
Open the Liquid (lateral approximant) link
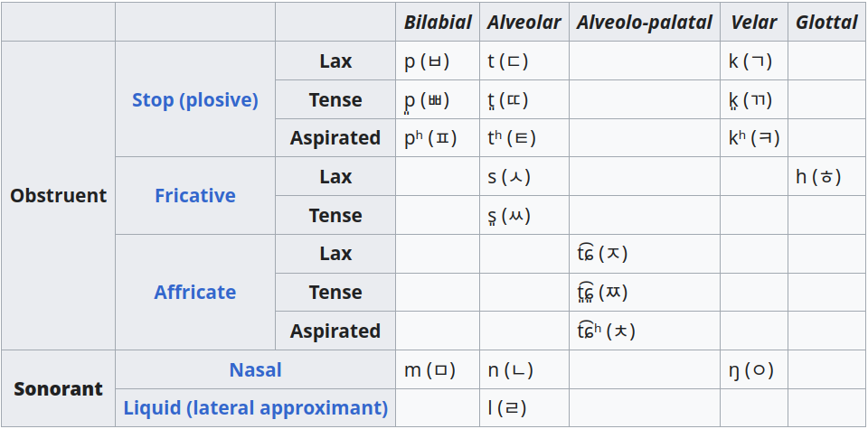click(x=255, y=408)
